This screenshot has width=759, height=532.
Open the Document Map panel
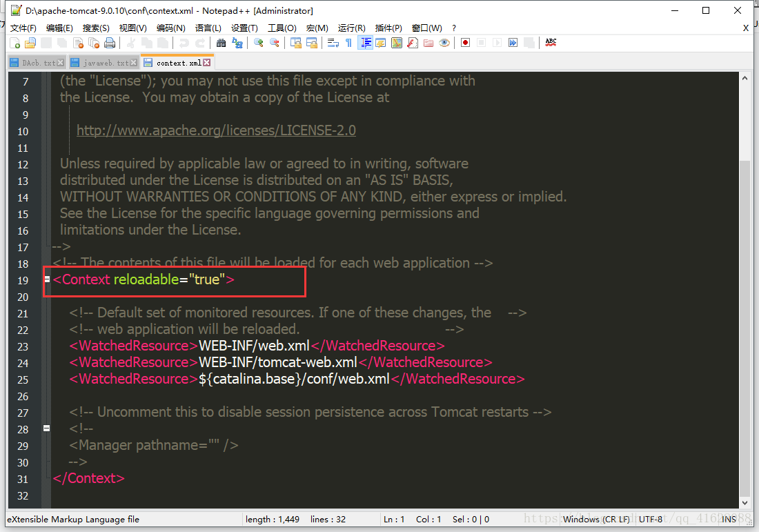[x=397, y=43]
